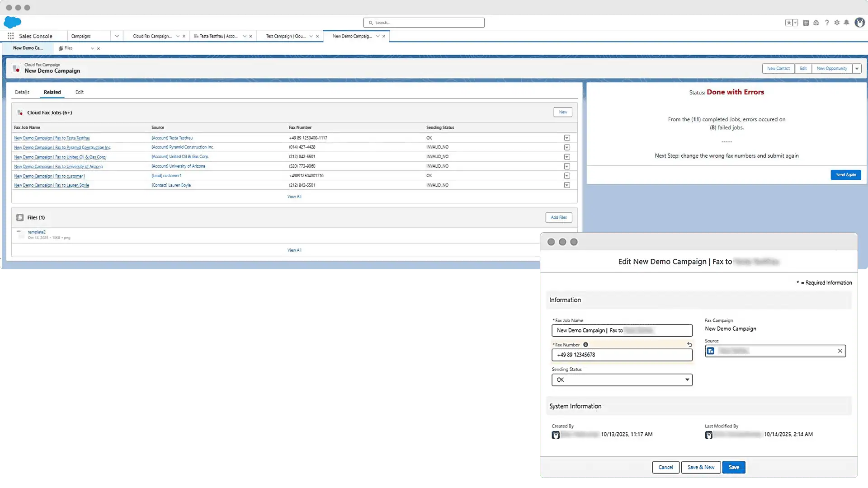Open row actions for Testa Testfrau job
Image resolution: width=868 pixels, height=488 pixels.
click(567, 138)
